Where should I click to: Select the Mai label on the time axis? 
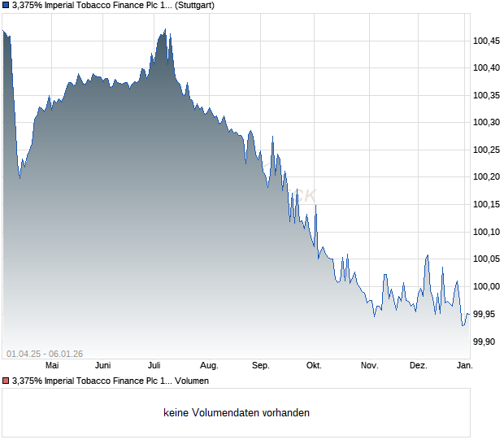(x=51, y=365)
